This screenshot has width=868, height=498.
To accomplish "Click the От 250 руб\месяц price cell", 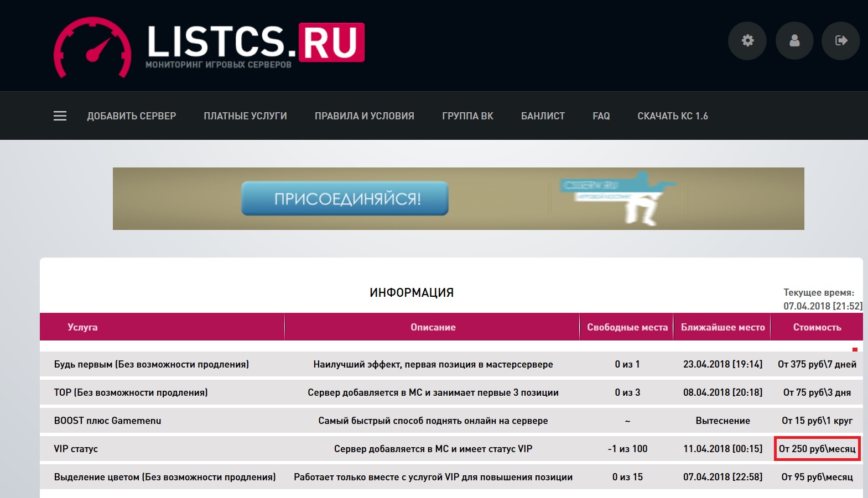I will click(x=817, y=449).
